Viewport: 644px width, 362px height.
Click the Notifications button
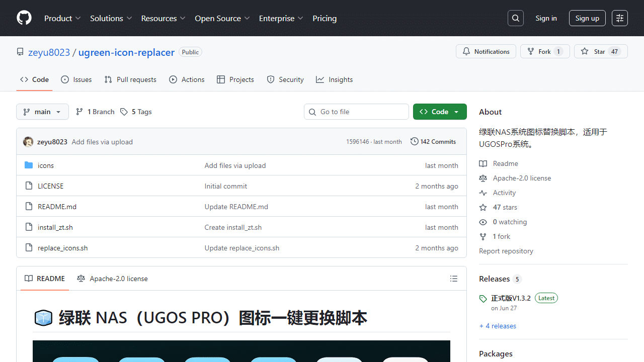[486, 51]
